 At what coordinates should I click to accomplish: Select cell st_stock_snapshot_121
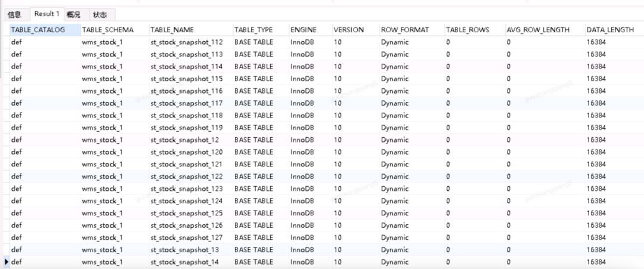pyautogui.click(x=191, y=164)
